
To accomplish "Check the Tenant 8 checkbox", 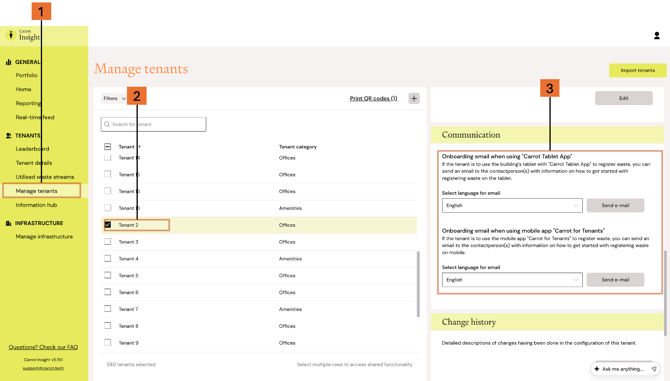I will [108, 326].
